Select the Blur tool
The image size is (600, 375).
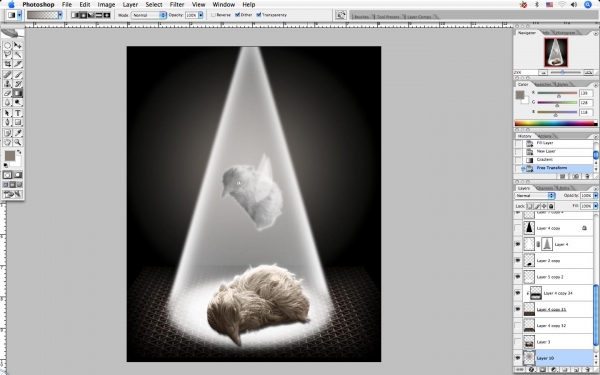pyautogui.click(x=7, y=103)
